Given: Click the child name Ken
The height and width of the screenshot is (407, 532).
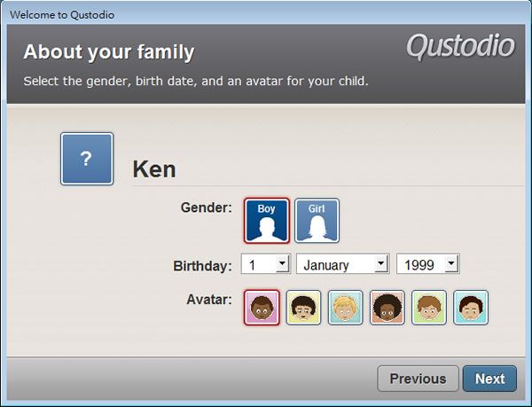Looking at the screenshot, I should [x=154, y=169].
